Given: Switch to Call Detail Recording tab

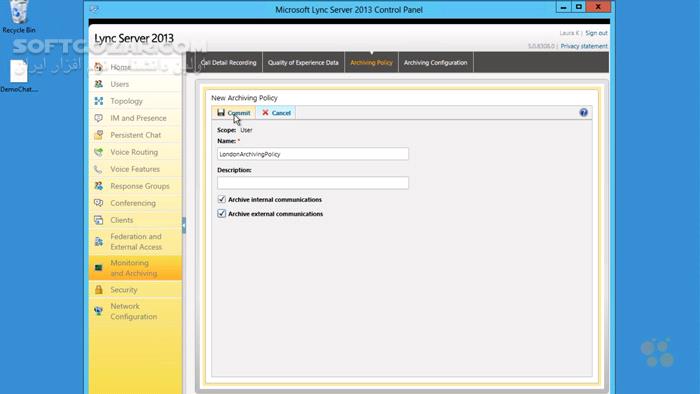Looking at the screenshot, I should point(229,62).
